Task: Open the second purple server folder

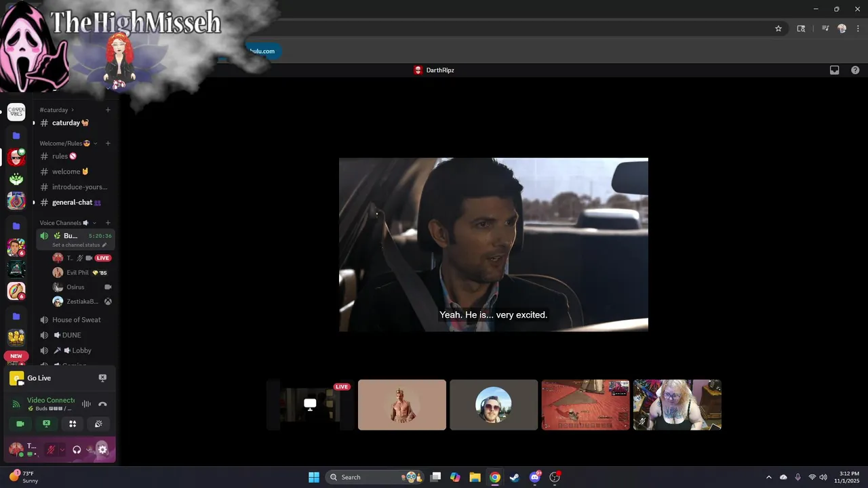Action: [16, 226]
